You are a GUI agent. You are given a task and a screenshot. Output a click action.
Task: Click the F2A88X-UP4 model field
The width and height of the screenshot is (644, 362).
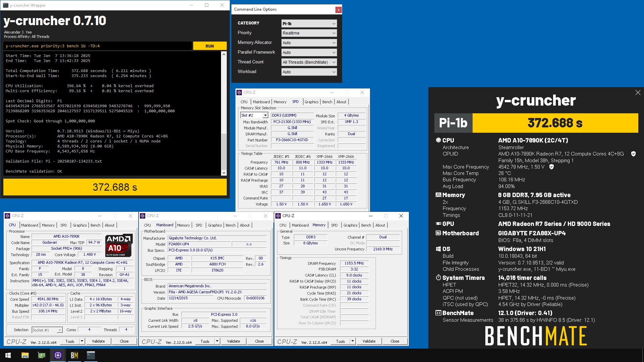(x=199, y=244)
